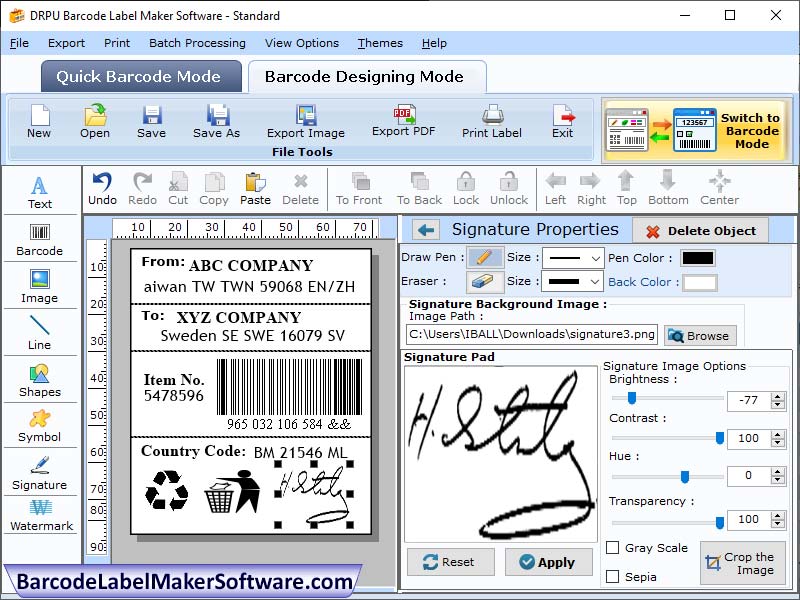Enable Gray Scale for signature image
This screenshot has width=800, height=600.
(x=614, y=548)
